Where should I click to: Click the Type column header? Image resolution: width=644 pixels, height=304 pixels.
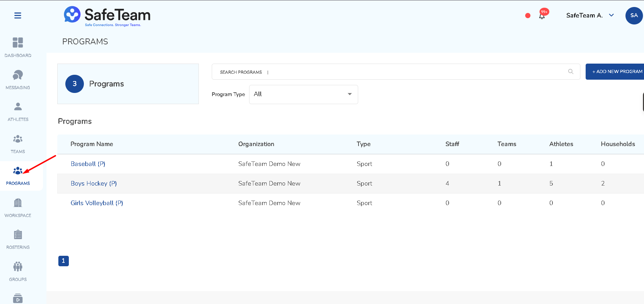[363, 144]
